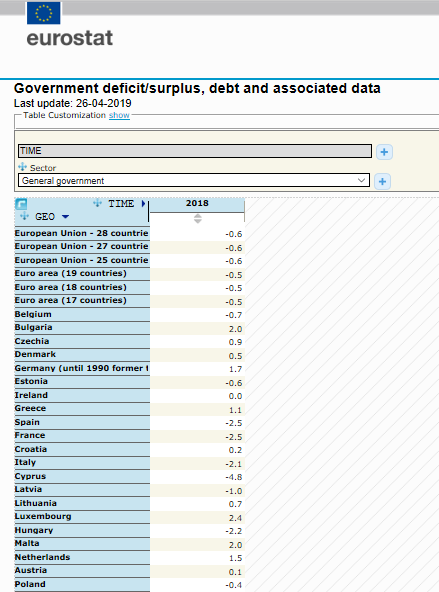Expand the GEO dropdown arrow
The height and width of the screenshot is (592, 439).
[x=65, y=217]
